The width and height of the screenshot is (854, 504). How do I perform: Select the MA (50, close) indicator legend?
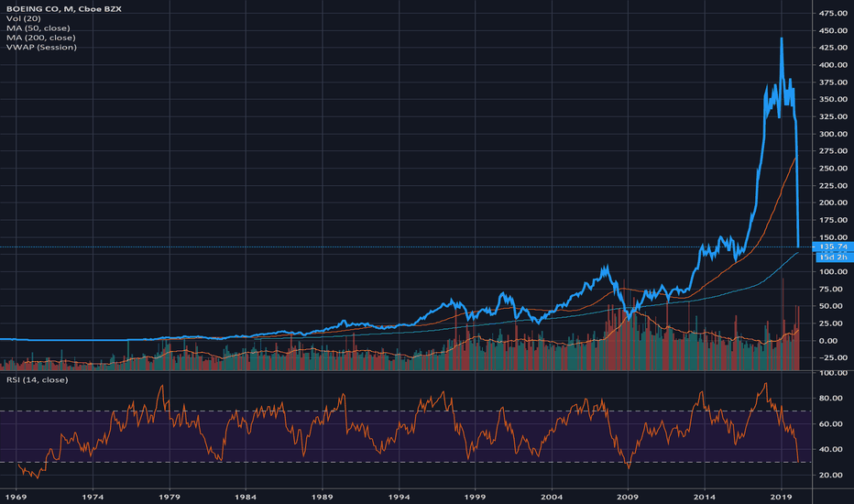point(38,27)
